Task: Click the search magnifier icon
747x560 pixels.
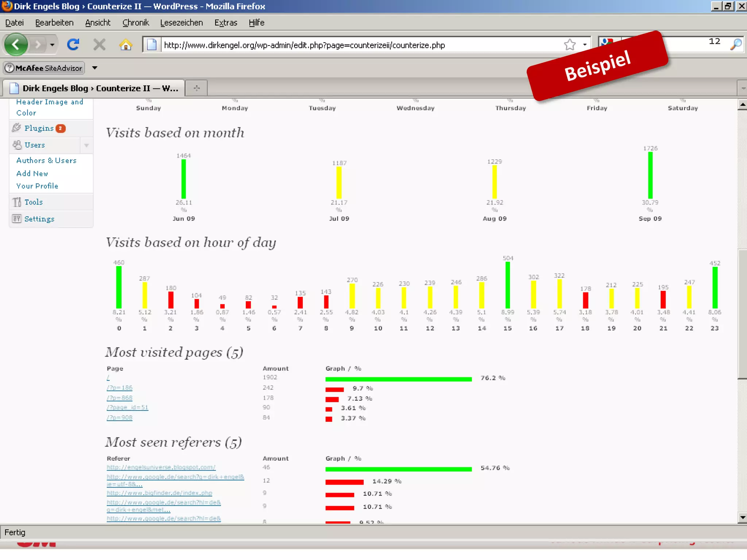Action: coord(736,45)
